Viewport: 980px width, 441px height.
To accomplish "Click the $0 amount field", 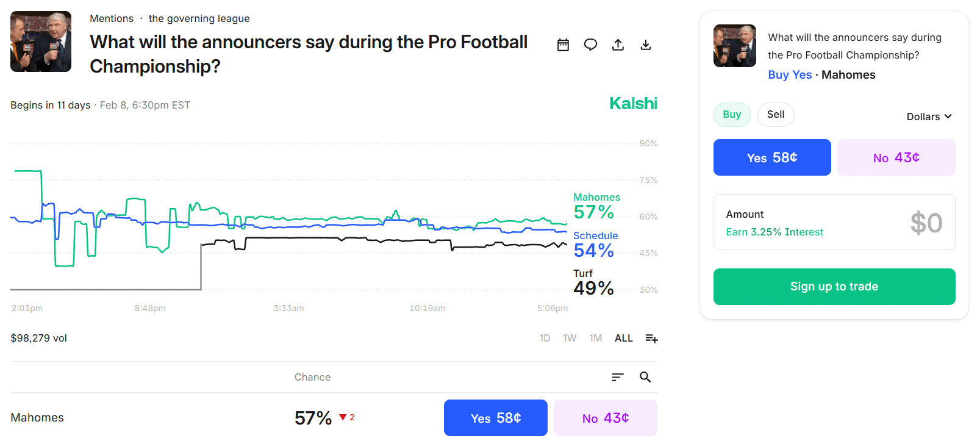I will pos(927,223).
